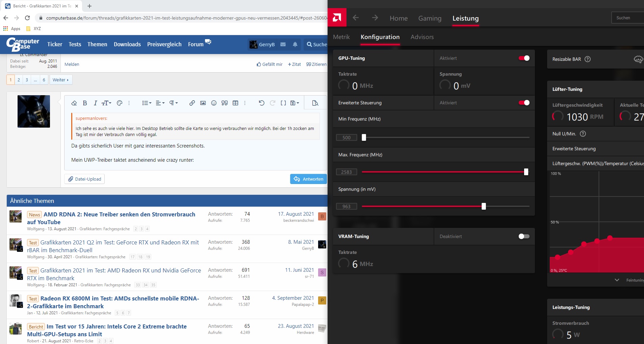The image size is (644, 344).
Task: Open the smiley emoji picker
Action: click(x=214, y=103)
